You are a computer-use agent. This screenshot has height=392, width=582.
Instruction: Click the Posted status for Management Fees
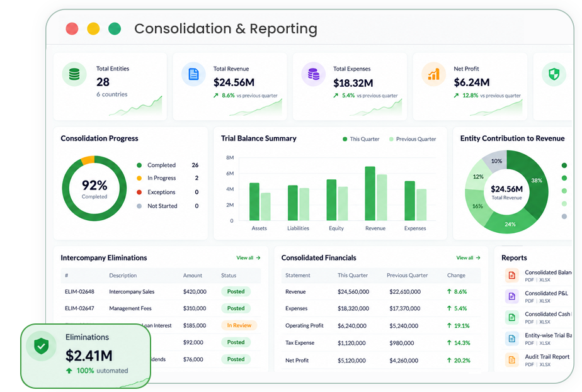[236, 308]
